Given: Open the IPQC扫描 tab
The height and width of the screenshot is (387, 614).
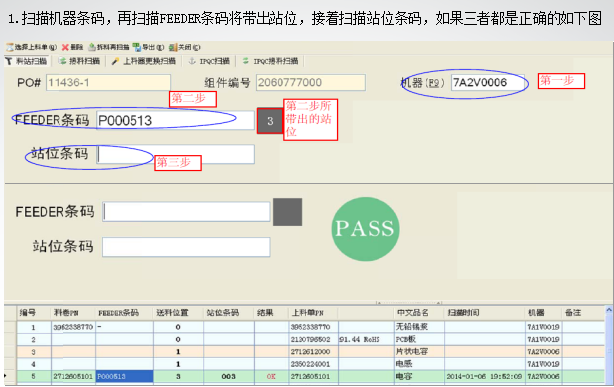Looking at the screenshot, I should point(209,61).
